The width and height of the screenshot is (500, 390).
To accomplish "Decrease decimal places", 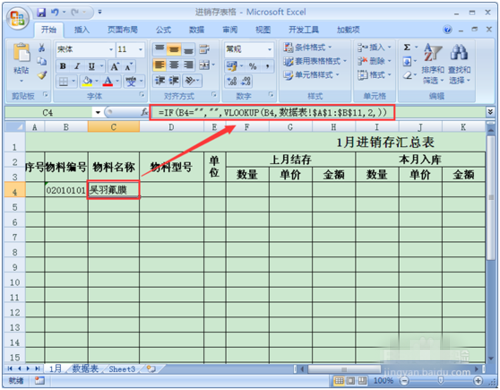I will pyautogui.click(x=246, y=81).
